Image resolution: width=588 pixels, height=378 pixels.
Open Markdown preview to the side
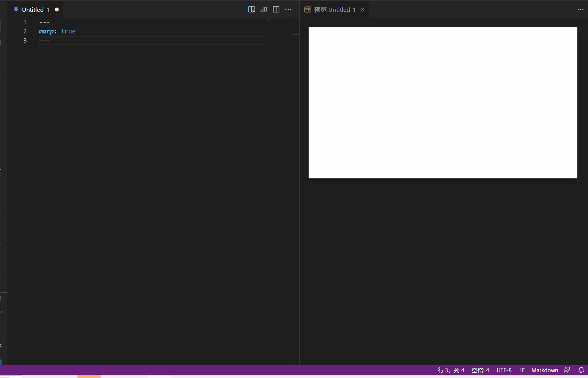pyautogui.click(x=252, y=9)
